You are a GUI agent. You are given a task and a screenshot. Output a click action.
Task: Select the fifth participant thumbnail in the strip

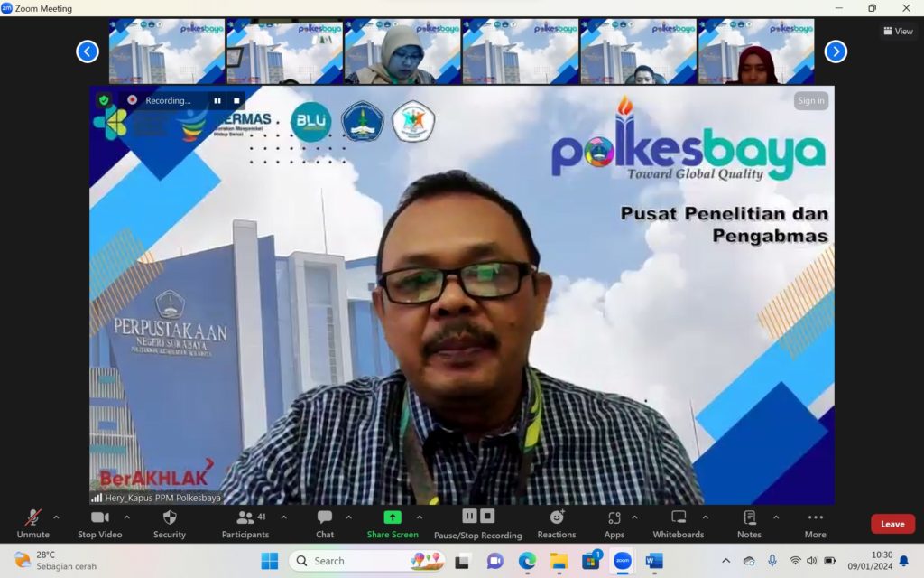click(x=638, y=51)
